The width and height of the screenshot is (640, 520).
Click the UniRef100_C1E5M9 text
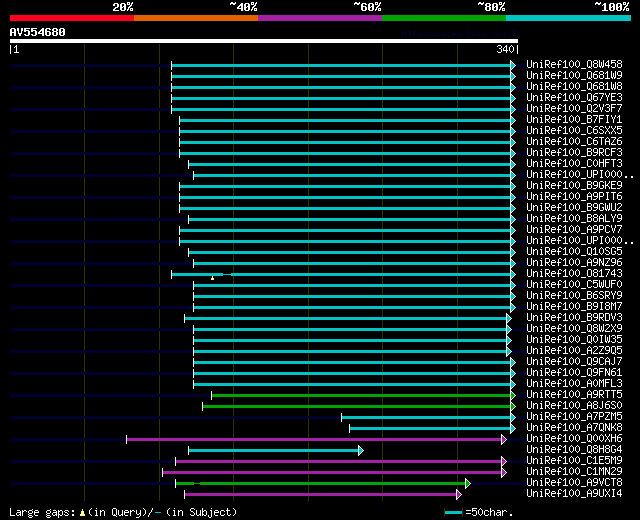click(574, 461)
